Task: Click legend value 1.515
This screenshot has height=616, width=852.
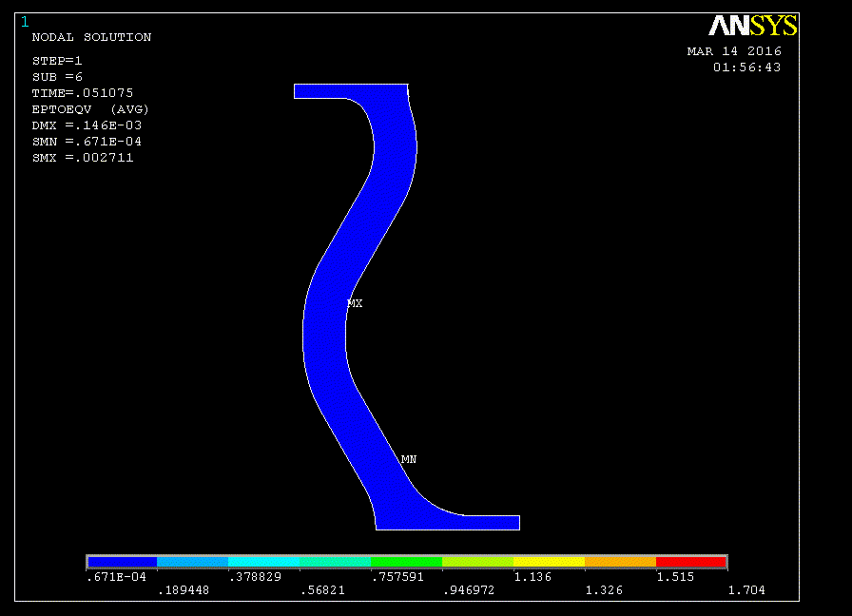Action: (x=675, y=577)
